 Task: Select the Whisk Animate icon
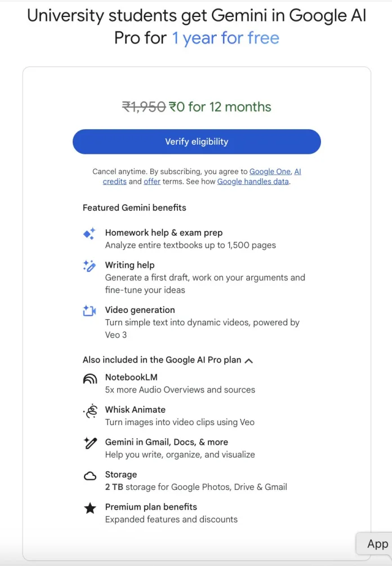click(x=90, y=412)
